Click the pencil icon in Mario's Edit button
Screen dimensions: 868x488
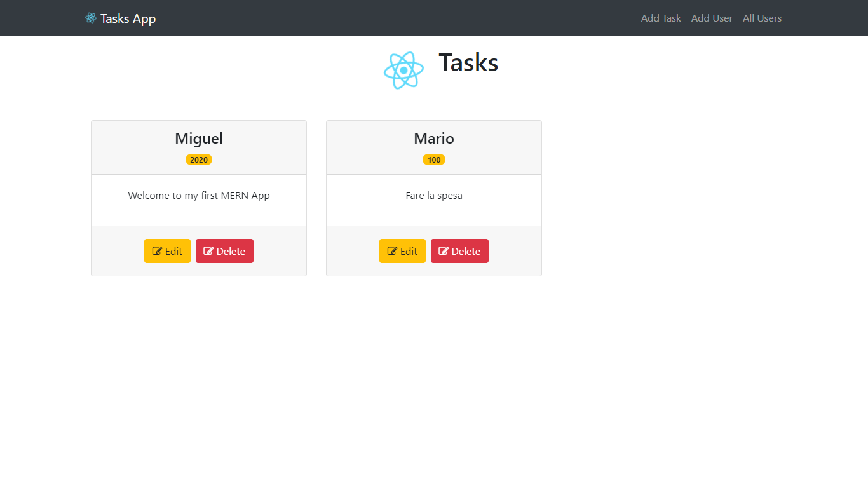pyautogui.click(x=393, y=251)
